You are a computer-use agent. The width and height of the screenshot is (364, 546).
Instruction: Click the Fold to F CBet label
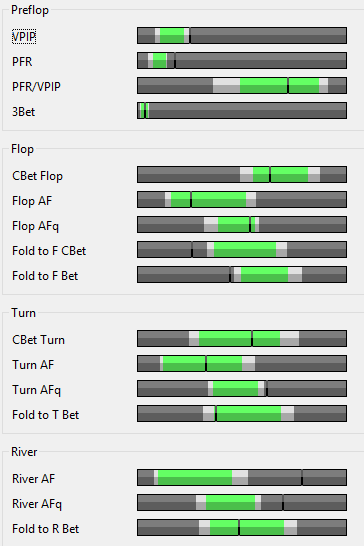(x=49, y=251)
